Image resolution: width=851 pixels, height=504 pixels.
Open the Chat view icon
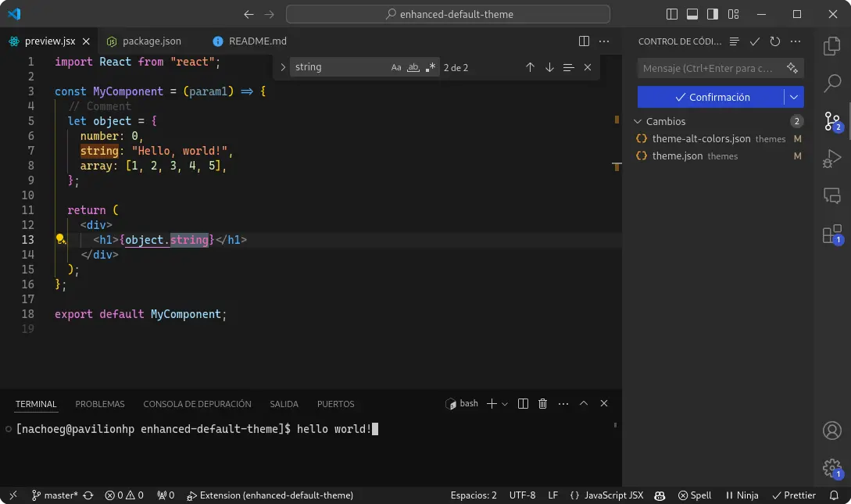(831, 195)
